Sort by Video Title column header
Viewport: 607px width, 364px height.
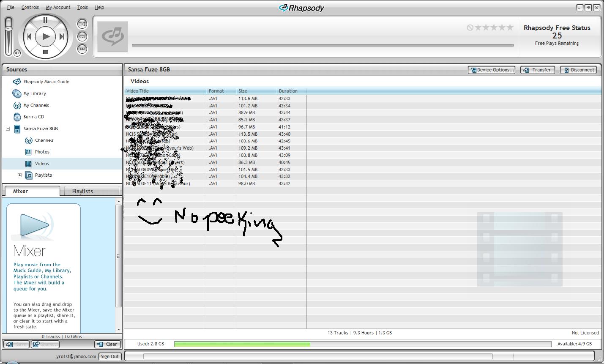(x=165, y=91)
